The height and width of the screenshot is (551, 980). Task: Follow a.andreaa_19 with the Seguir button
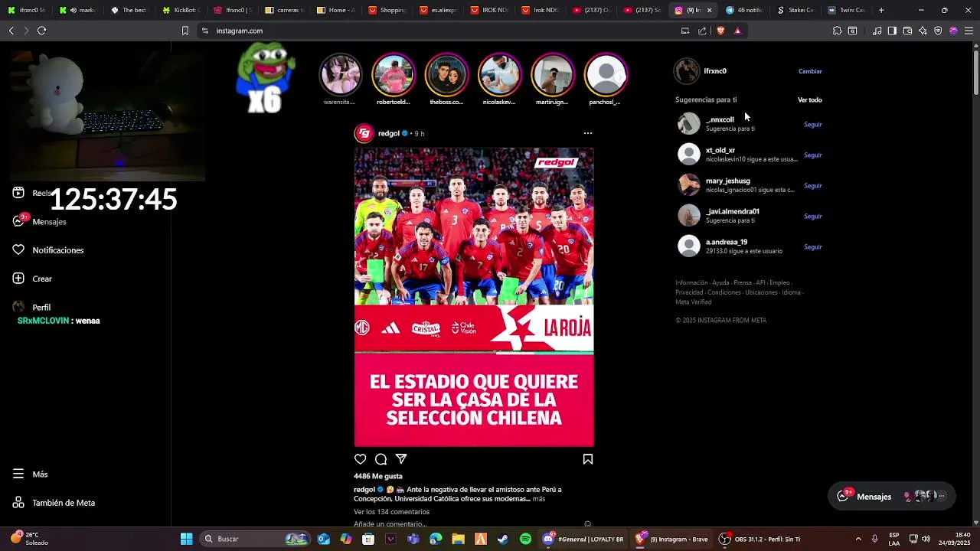(812, 246)
